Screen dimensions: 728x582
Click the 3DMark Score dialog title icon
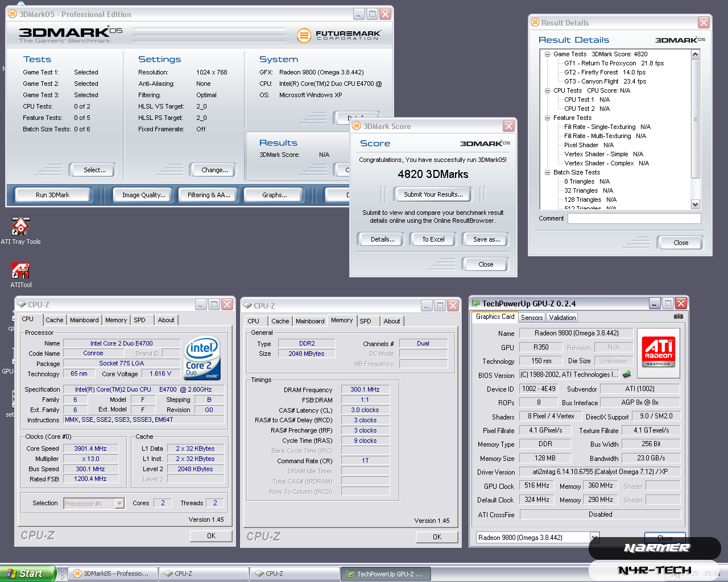pyautogui.click(x=357, y=126)
